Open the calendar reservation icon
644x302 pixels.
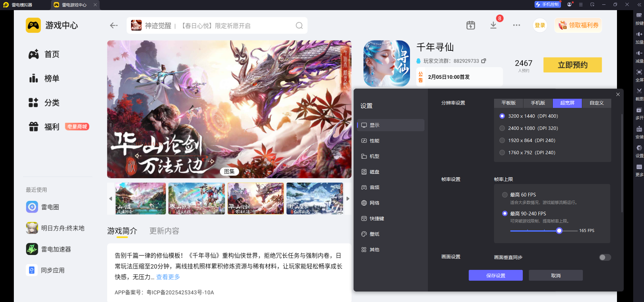tap(471, 25)
